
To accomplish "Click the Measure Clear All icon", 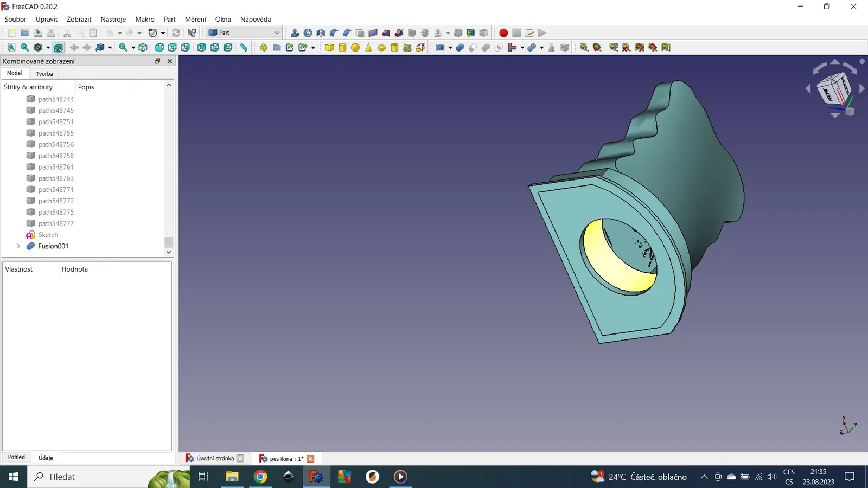I will coord(627,48).
